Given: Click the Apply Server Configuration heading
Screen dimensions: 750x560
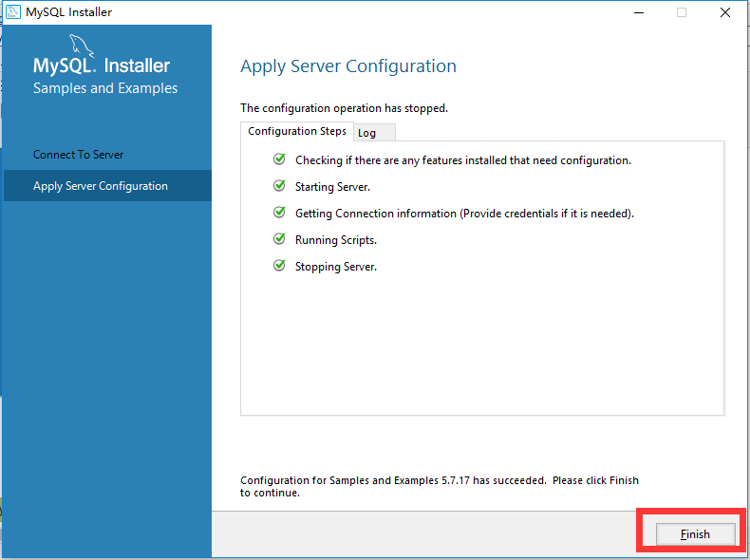Looking at the screenshot, I should (x=348, y=66).
